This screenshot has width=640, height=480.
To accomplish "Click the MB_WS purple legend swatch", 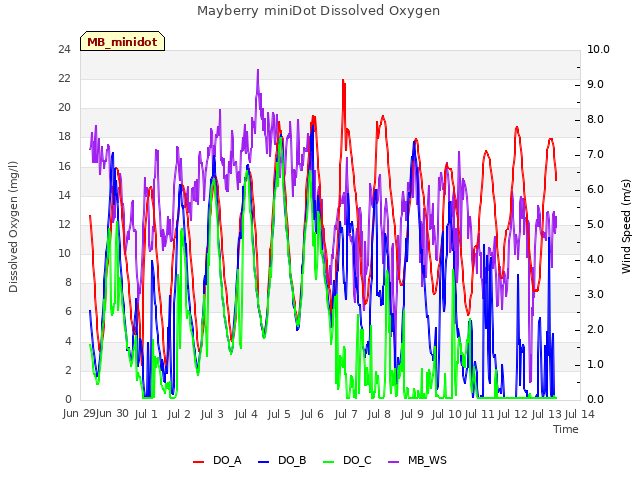I will click(393, 461).
